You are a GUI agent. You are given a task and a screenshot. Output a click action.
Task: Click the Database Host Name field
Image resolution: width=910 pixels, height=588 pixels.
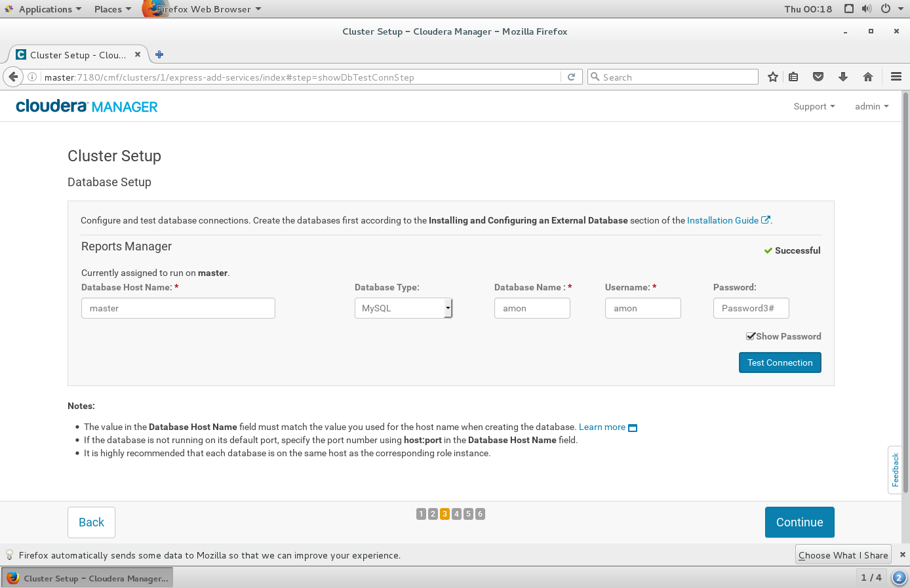(178, 308)
